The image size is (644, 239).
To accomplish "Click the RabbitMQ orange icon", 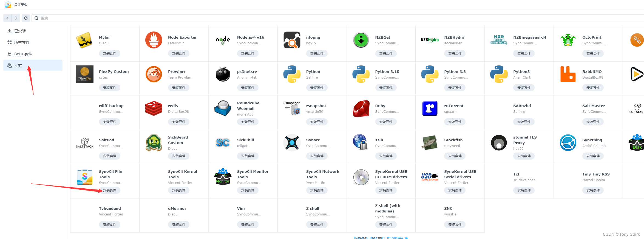I will (x=568, y=74).
